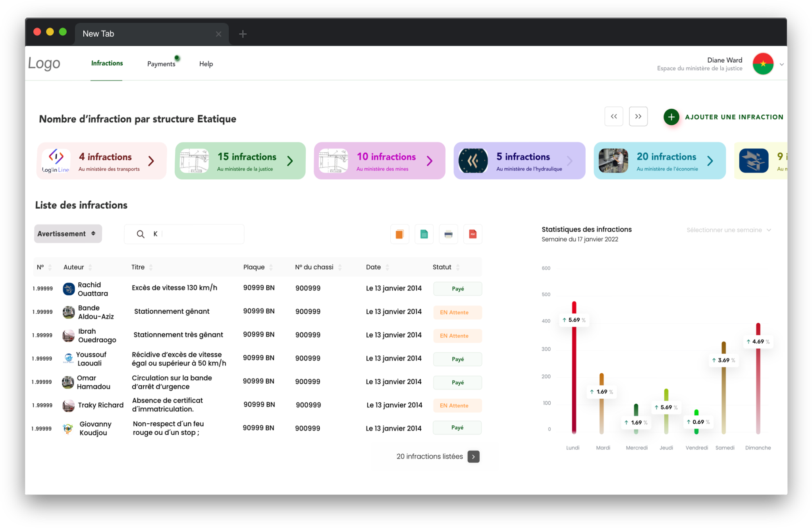Open the Help tab
The image size is (812, 528).
206,64
